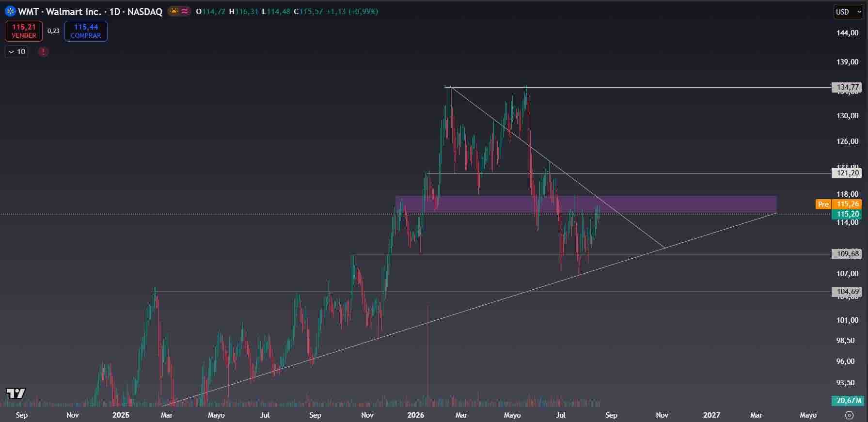
Task: Open the USD currency dropdown
Action: coord(848,12)
